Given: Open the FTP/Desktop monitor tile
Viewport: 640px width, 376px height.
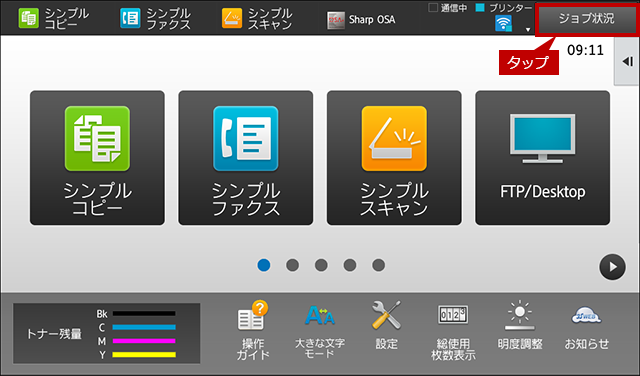Looking at the screenshot, I should 542,158.
